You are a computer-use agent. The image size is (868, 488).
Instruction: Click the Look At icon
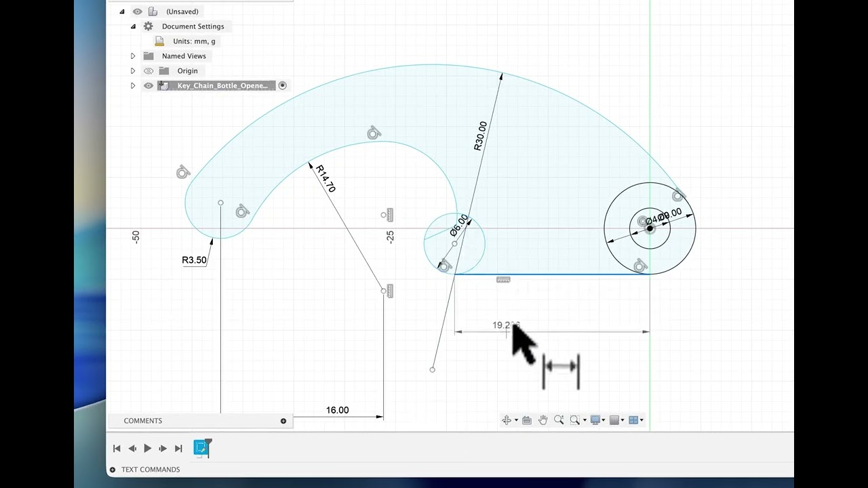click(527, 420)
